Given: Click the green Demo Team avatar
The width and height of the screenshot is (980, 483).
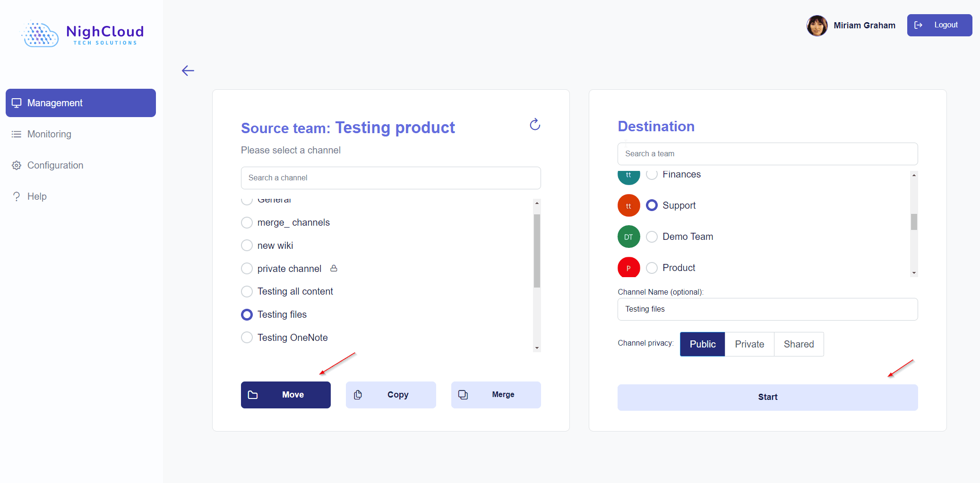Looking at the screenshot, I should click(628, 237).
